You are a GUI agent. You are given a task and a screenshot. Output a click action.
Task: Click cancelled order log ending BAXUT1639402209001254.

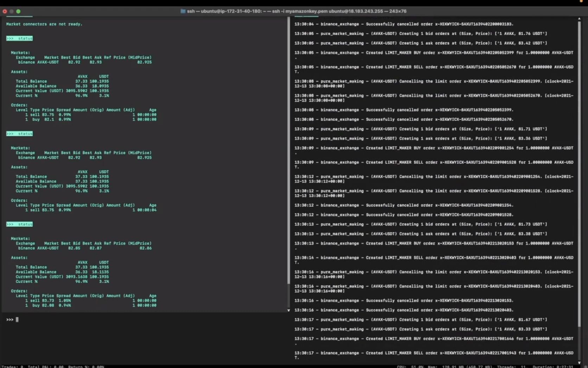coord(404,205)
